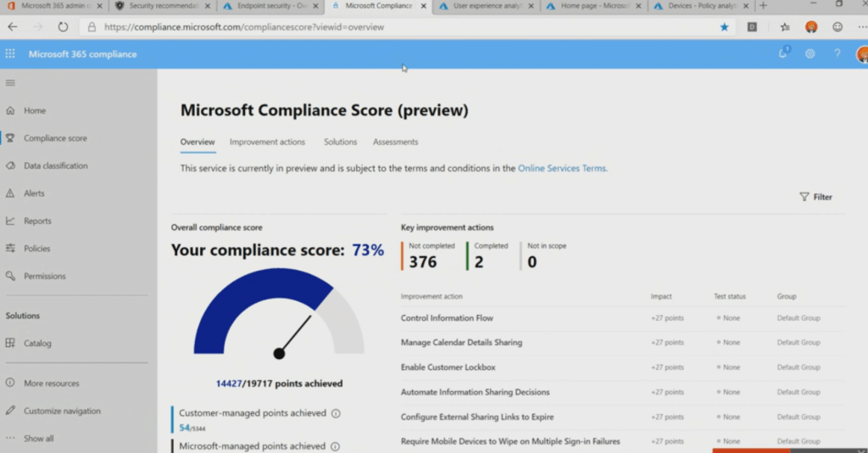Image resolution: width=868 pixels, height=453 pixels.
Task: Open Configure External Sharing Links to Expire
Action: pos(477,417)
